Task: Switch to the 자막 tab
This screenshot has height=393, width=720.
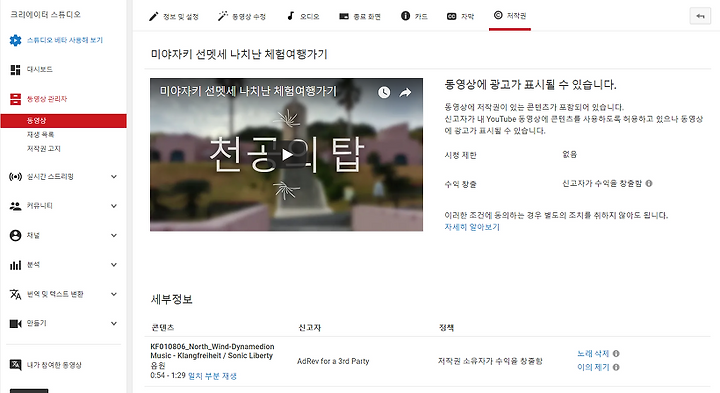Action: tap(461, 17)
